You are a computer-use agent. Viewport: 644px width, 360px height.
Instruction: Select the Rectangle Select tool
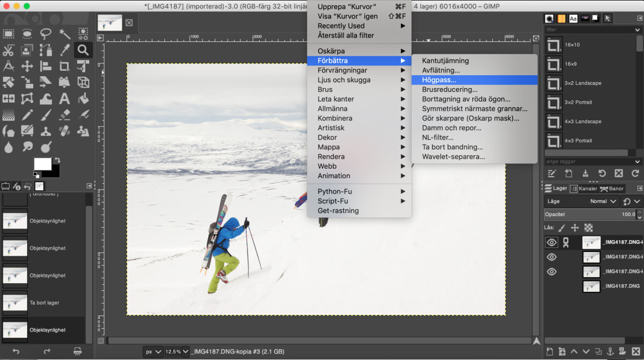pyautogui.click(x=9, y=34)
